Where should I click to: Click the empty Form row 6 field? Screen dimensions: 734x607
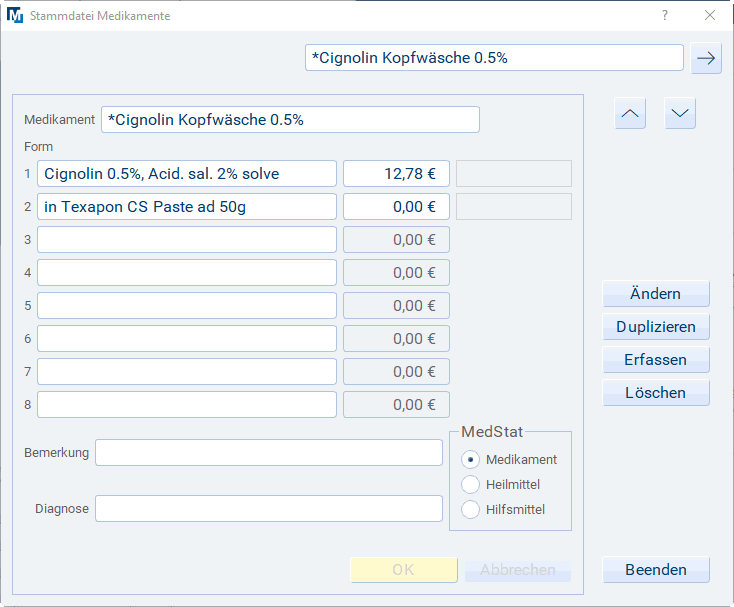[187, 338]
